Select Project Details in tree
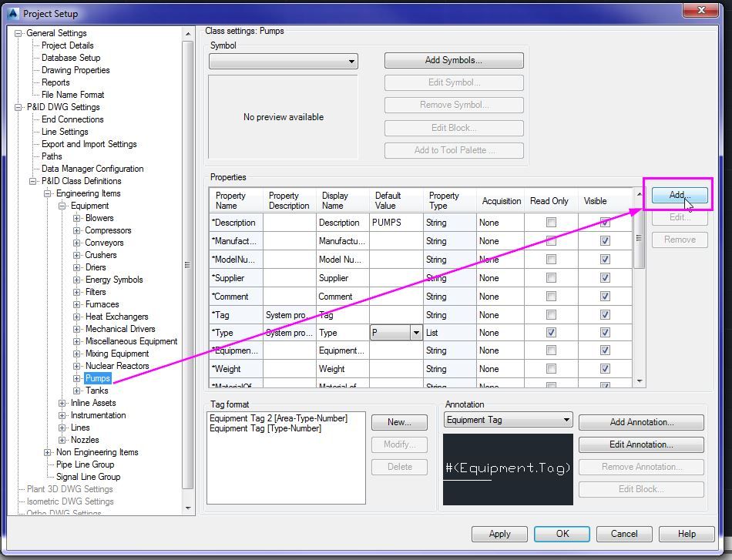Screen dimensions: 732x560 pos(67,45)
